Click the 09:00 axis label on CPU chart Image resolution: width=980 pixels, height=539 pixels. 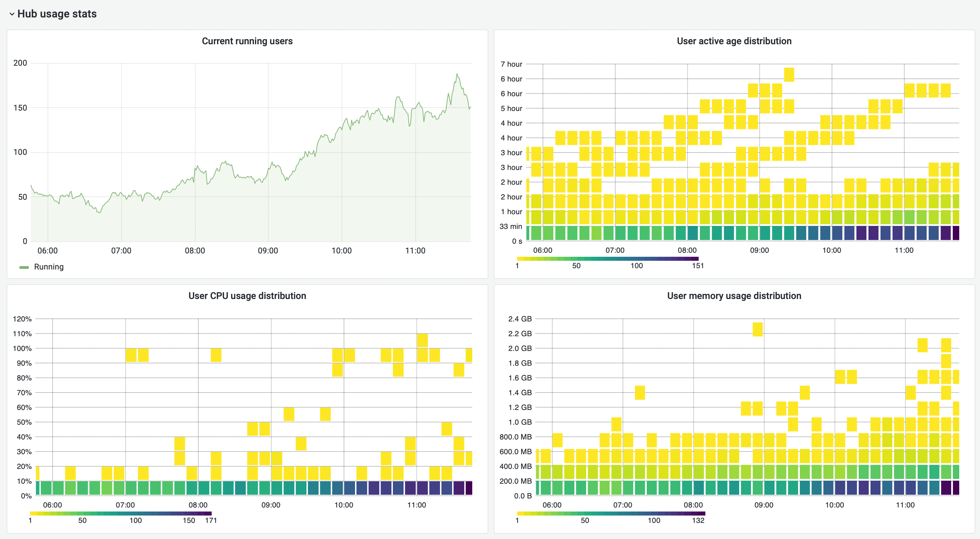(271, 505)
